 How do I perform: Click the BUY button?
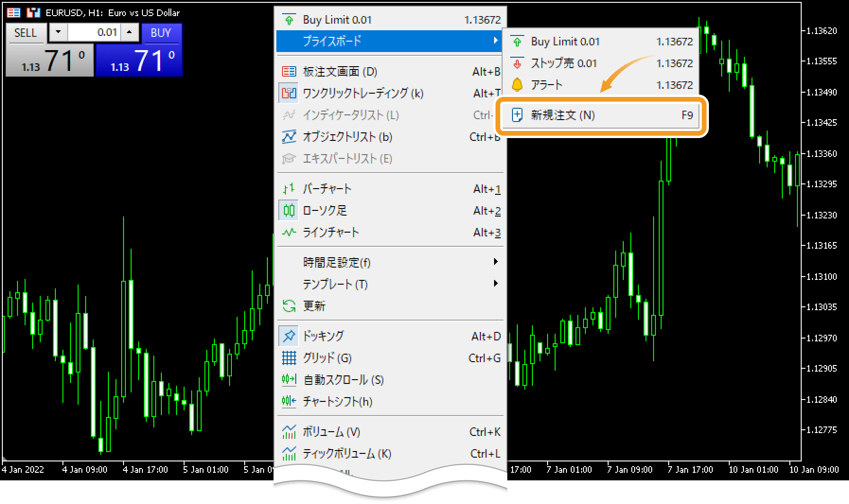161,33
